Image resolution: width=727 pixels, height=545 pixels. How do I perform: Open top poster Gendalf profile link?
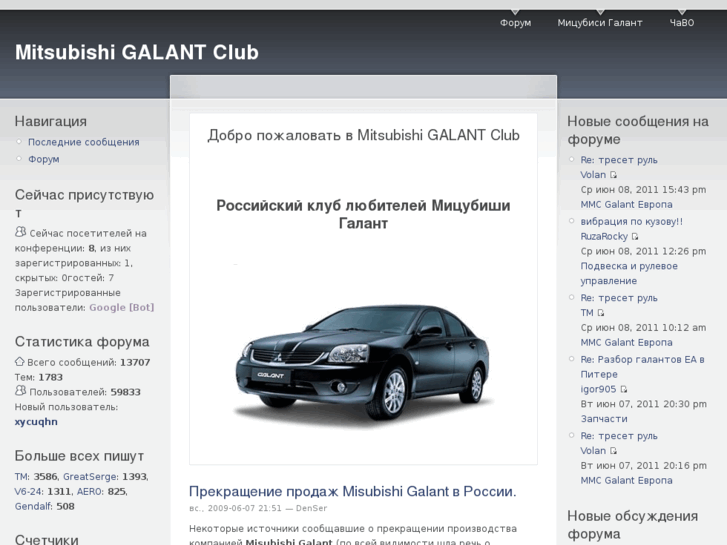33,507
